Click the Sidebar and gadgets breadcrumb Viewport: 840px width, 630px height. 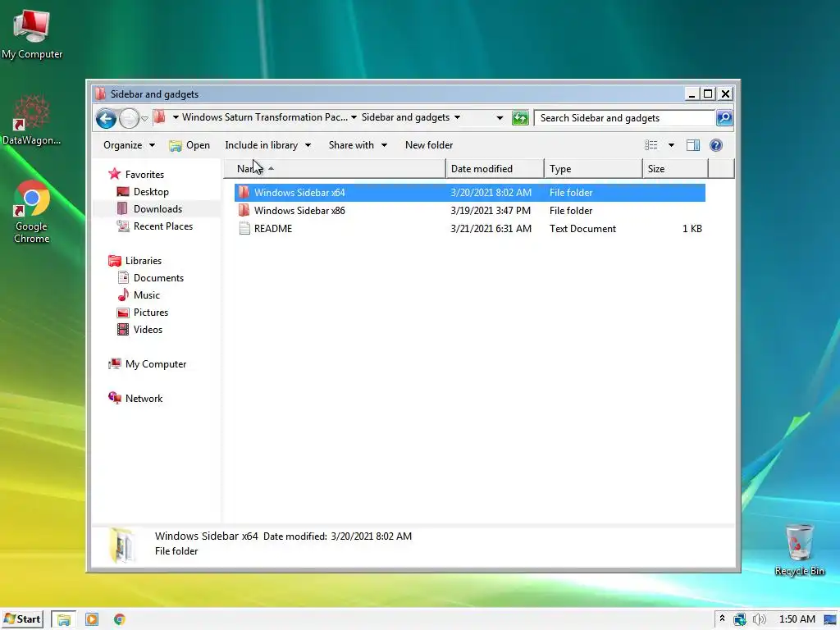[405, 117]
